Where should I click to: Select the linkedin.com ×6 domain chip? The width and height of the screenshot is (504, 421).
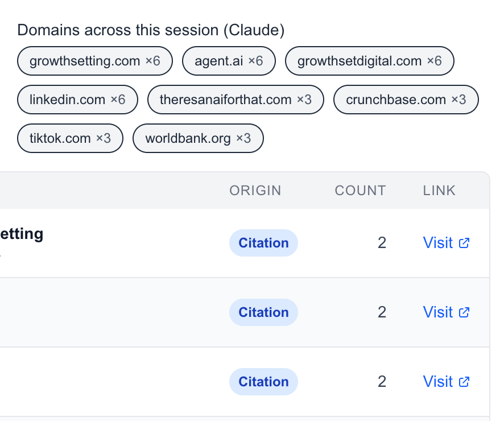[77, 100]
